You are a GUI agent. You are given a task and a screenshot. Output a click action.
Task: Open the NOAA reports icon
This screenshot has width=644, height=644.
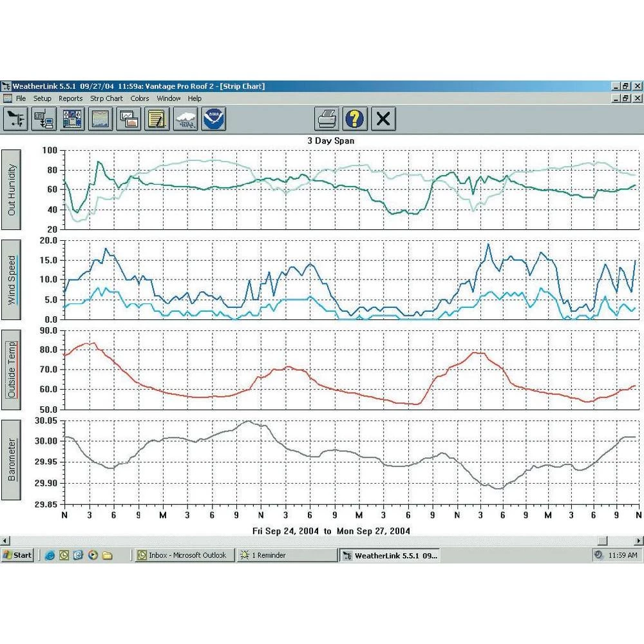click(x=214, y=118)
